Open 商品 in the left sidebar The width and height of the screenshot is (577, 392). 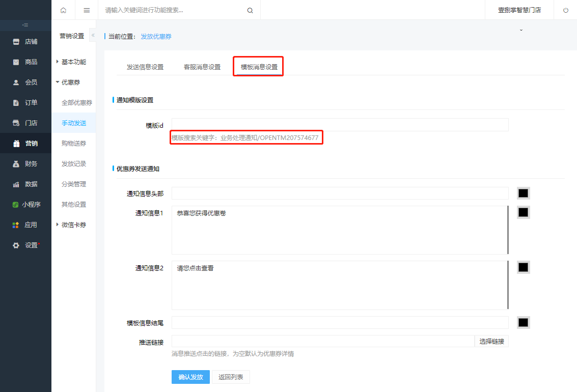pyautogui.click(x=25, y=62)
